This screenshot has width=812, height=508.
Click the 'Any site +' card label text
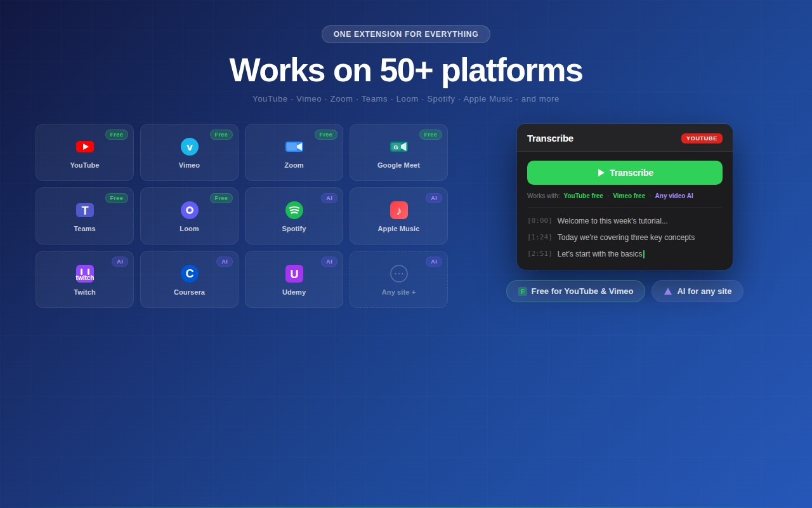point(399,292)
